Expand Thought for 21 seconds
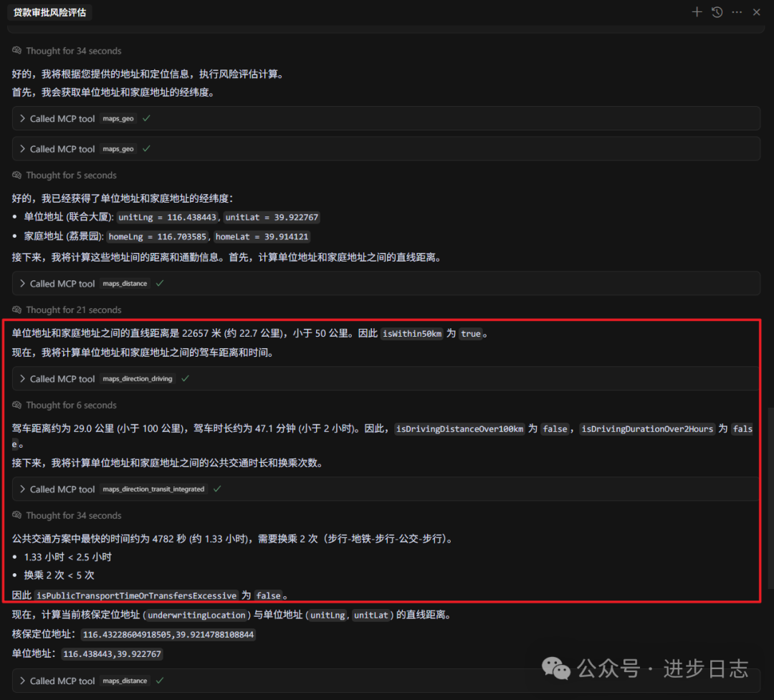 click(x=74, y=310)
